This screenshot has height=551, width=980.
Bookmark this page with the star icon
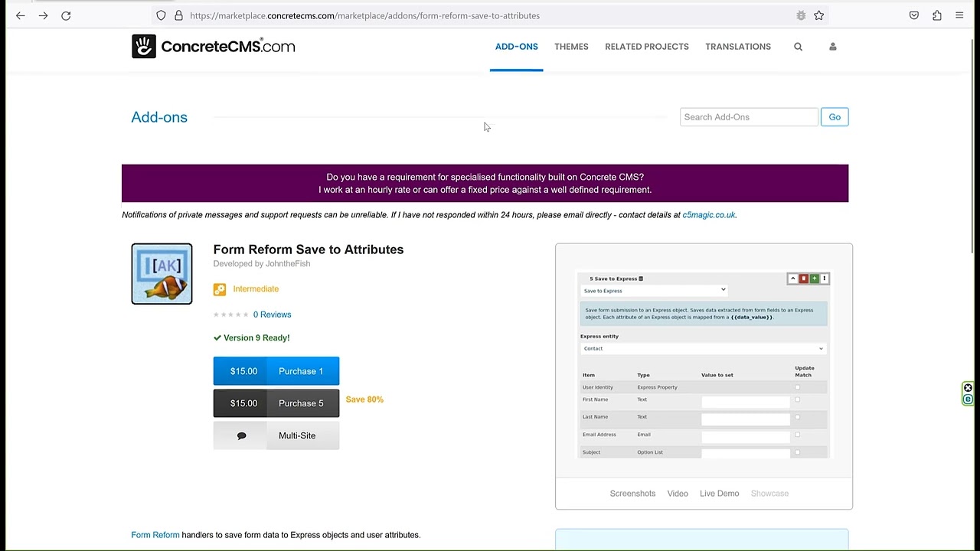[x=818, y=15]
